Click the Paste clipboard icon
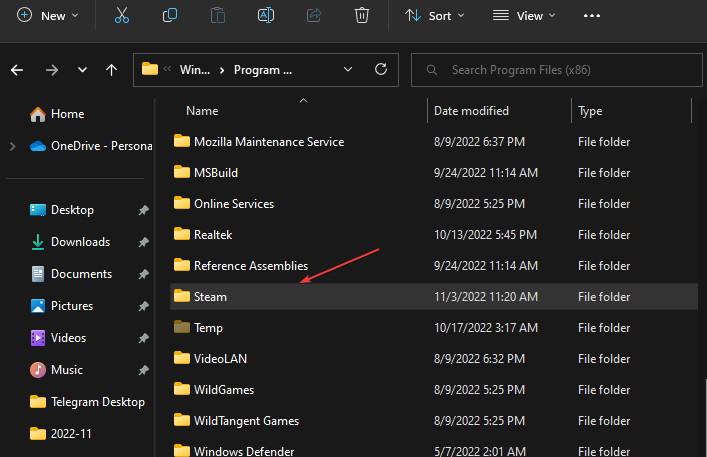The width and height of the screenshot is (707, 457). [218, 15]
